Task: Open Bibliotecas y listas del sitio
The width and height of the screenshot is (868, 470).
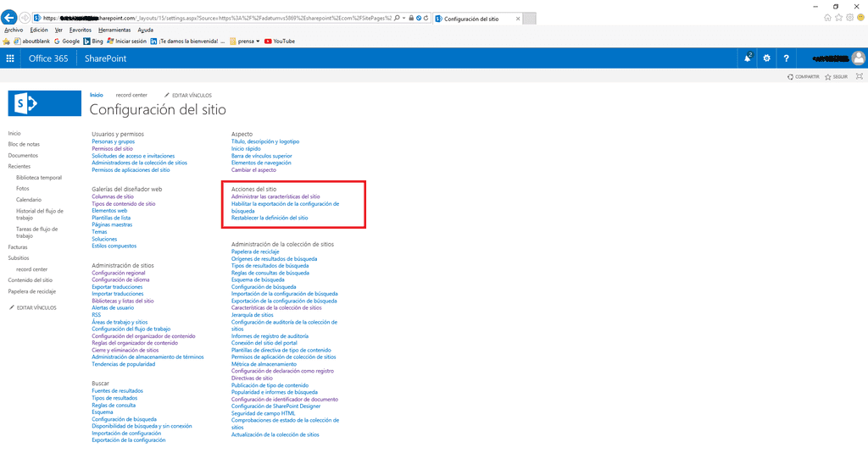Action: click(x=123, y=301)
